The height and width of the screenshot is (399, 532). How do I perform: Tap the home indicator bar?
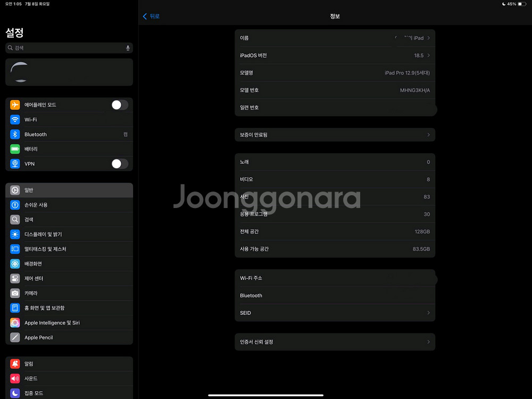tap(265, 395)
